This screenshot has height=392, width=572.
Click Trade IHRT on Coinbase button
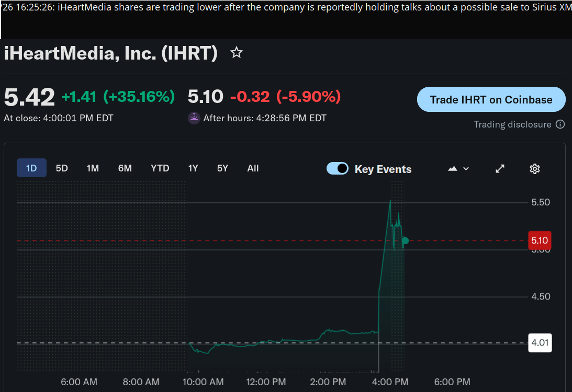coord(491,99)
